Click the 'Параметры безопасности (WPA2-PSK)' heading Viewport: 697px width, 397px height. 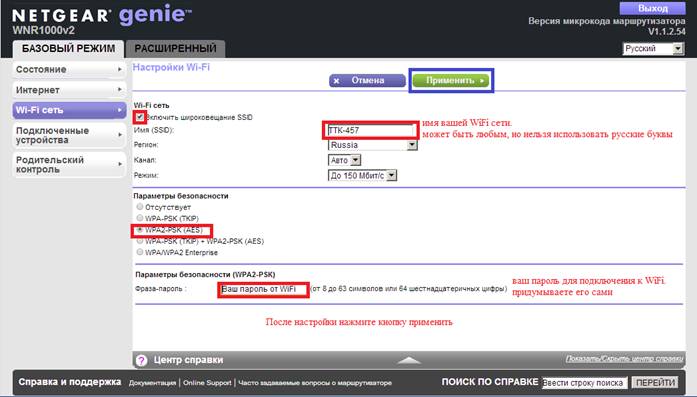205,275
